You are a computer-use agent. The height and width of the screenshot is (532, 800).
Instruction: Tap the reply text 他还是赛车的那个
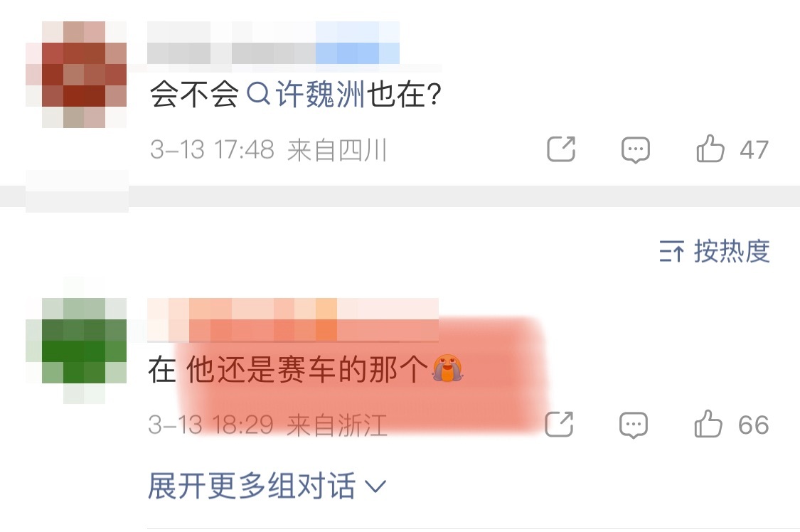[x=306, y=369]
